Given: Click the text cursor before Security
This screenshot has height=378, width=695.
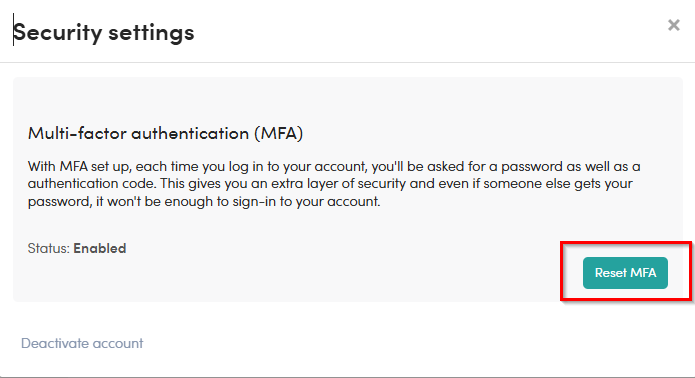Looking at the screenshot, I should [13, 30].
